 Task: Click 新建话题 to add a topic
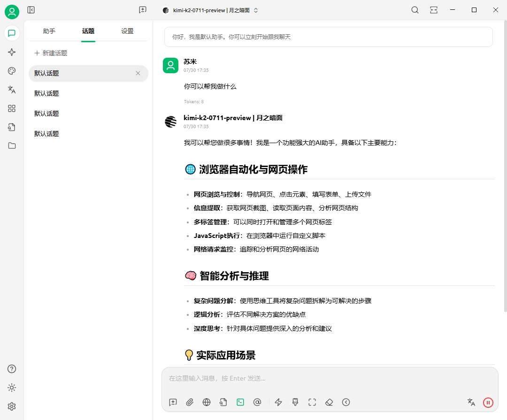click(x=51, y=53)
